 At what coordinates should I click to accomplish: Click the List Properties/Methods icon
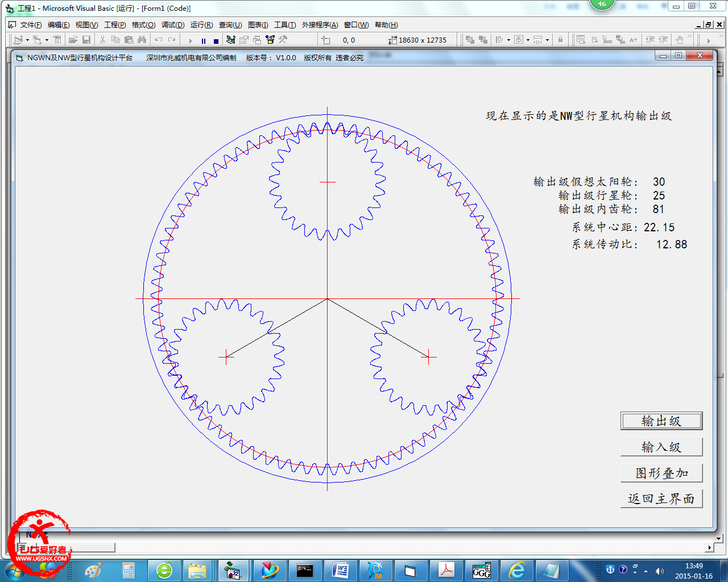pyautogui.click(x=581, y=40)
